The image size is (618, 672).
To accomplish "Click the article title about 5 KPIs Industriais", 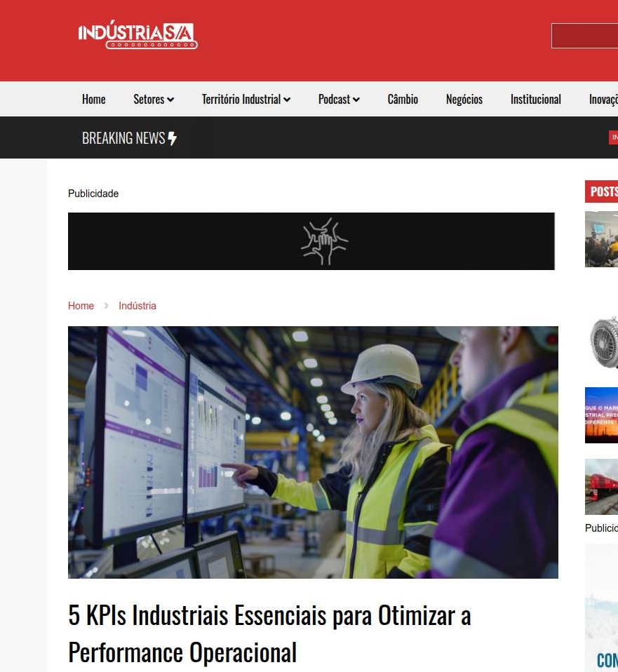I will (x=269, y=634).
